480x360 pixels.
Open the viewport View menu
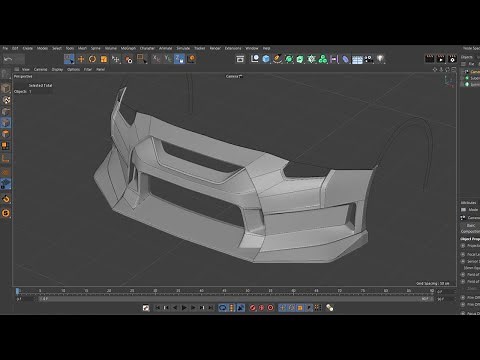[x=26, y=69]
